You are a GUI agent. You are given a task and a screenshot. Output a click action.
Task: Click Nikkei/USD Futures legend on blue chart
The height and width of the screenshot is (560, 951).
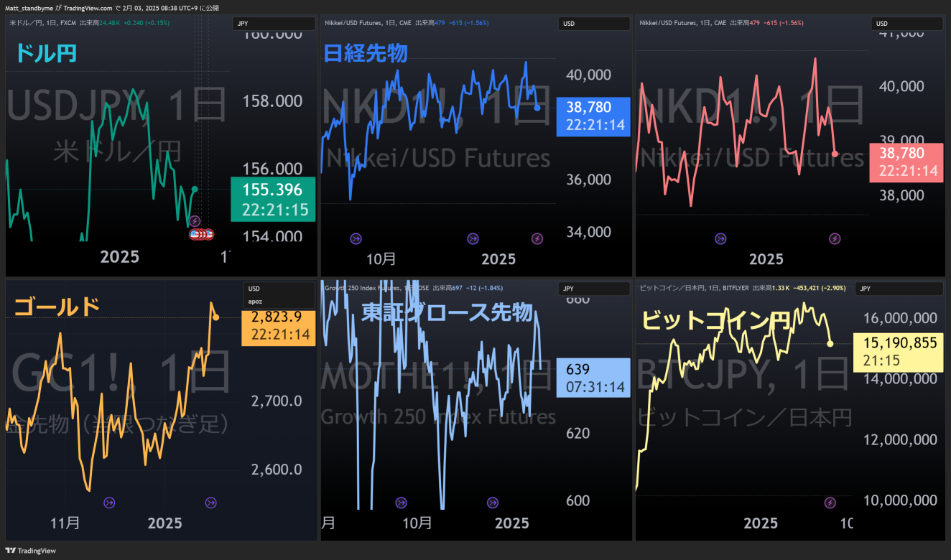point(369,24)
